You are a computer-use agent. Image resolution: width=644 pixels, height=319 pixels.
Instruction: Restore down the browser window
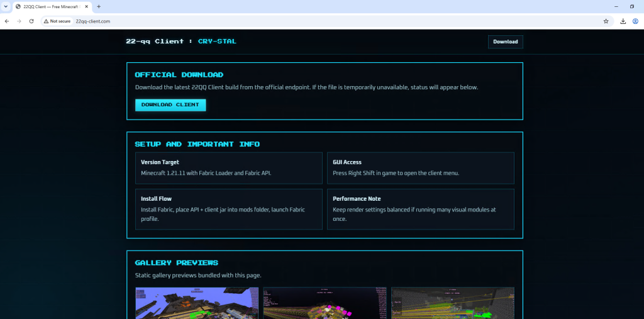pos(632,6)
